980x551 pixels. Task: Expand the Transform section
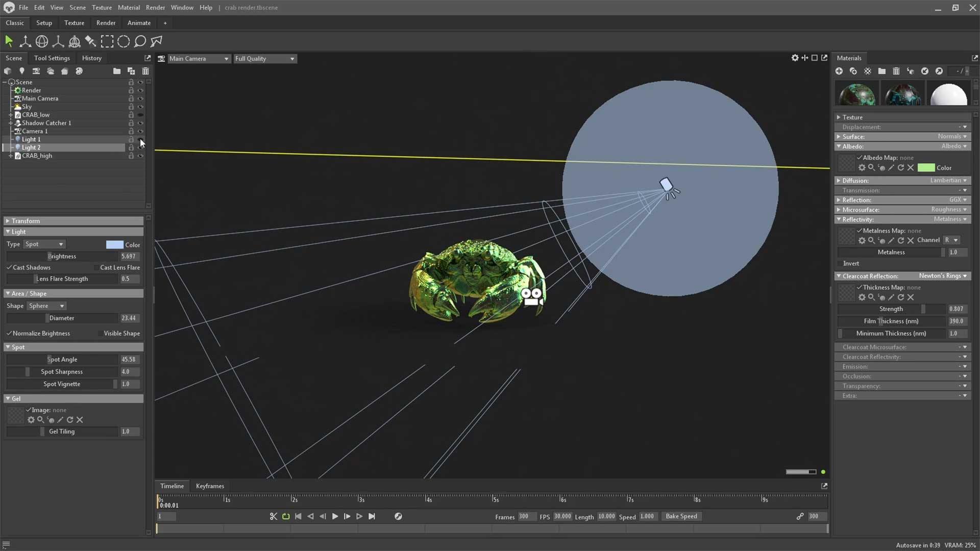(73, 221)
